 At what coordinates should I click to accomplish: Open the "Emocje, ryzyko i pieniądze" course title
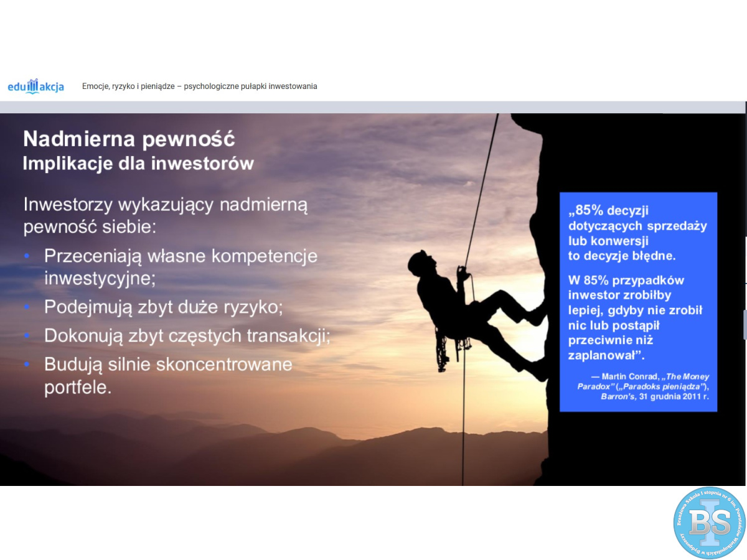point(199,86)
